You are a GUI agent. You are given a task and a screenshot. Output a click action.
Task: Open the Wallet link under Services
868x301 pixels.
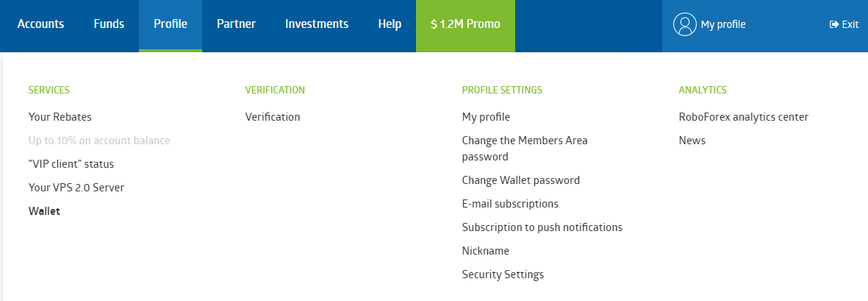(x=44, y=211)
